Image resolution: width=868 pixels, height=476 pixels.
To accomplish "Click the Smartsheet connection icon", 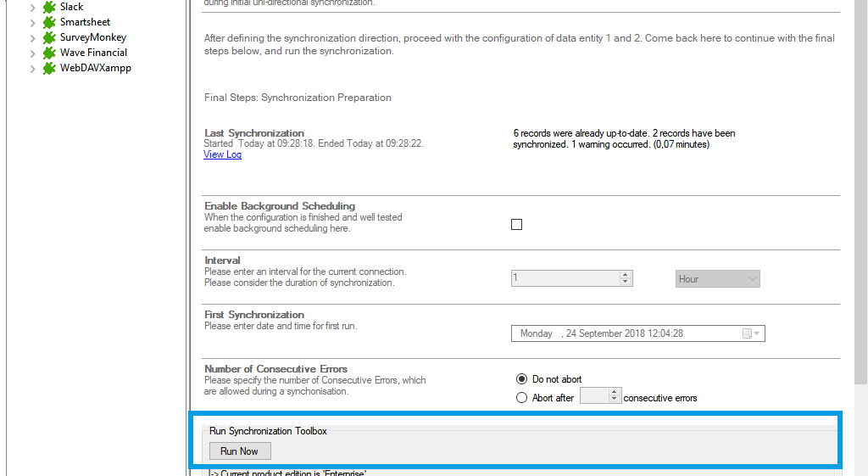I will [49, 22].
